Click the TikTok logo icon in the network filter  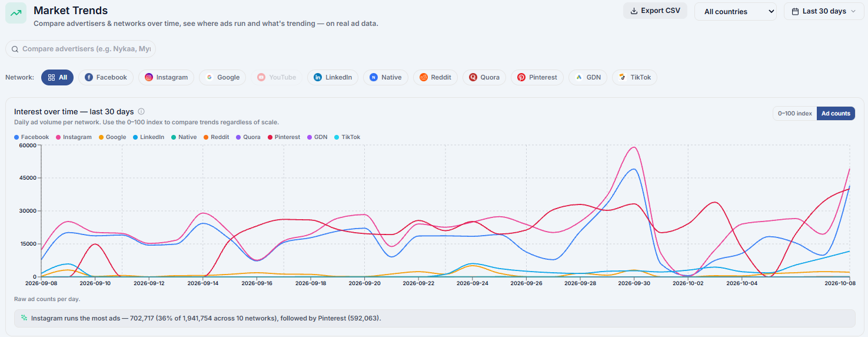point(623,77)
